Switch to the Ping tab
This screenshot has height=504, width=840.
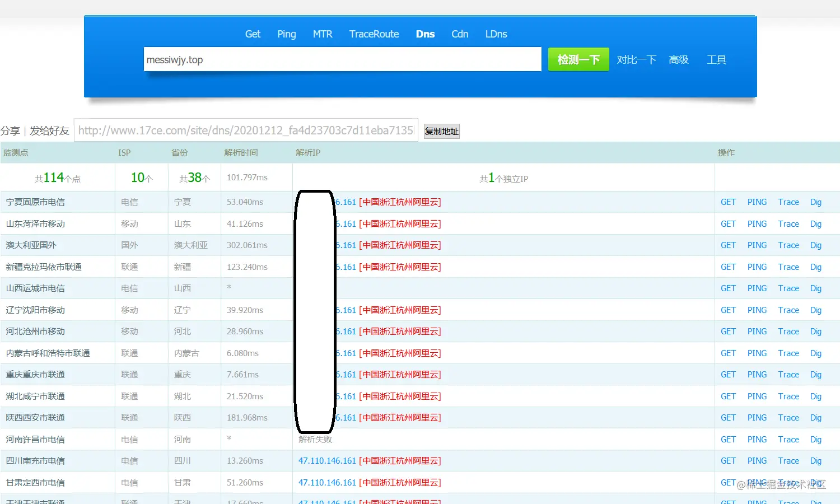point(286,34)
